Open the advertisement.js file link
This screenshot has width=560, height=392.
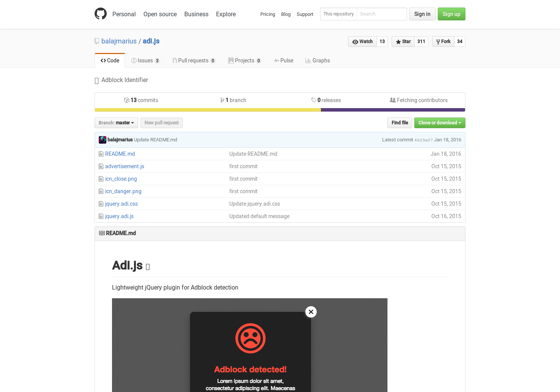coord(124,166)
